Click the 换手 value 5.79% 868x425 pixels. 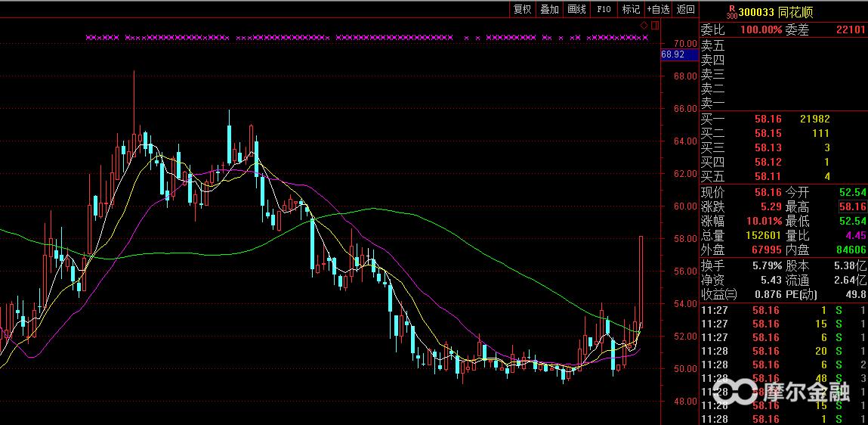767,266
